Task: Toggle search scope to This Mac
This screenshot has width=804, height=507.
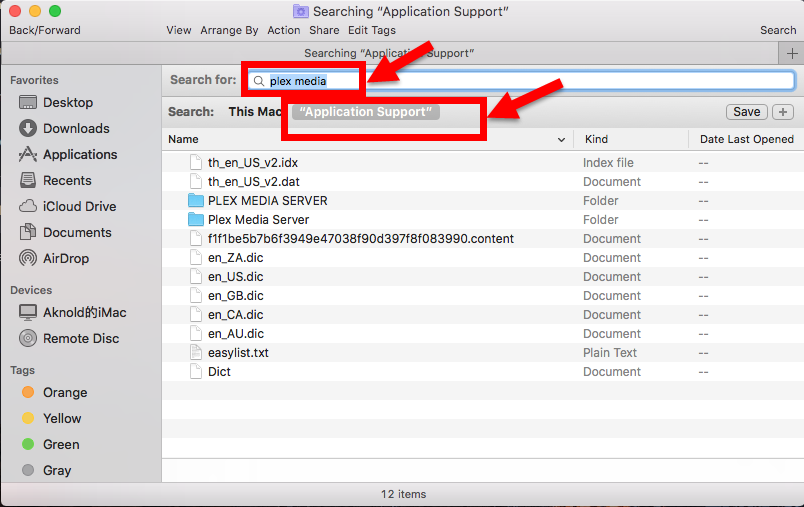Action: 255,112
